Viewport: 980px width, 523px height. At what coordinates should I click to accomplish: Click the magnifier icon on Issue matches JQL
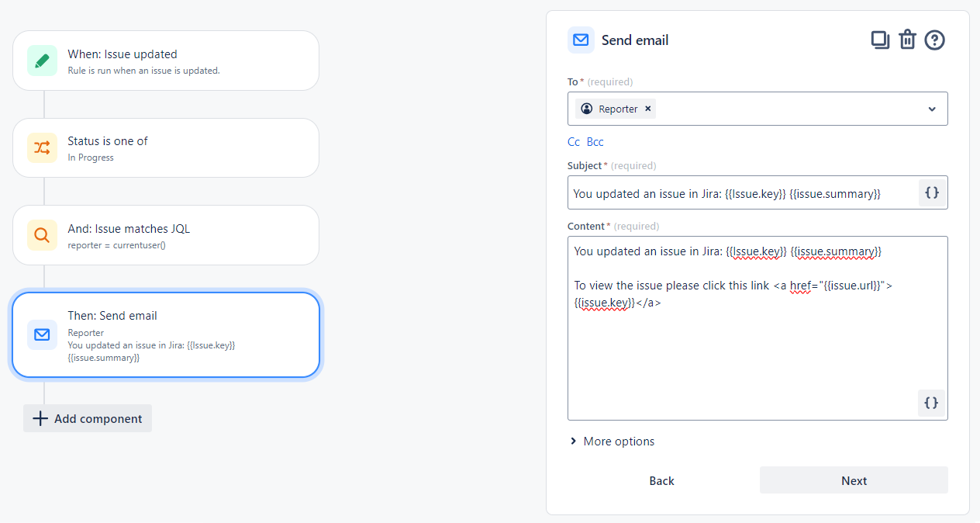pyautogui.click(x=43, y=234)
